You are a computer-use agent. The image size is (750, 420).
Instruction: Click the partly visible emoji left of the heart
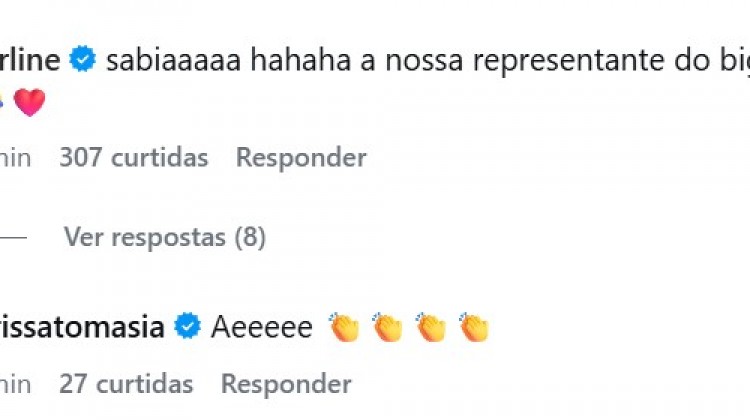coord(3,102)
